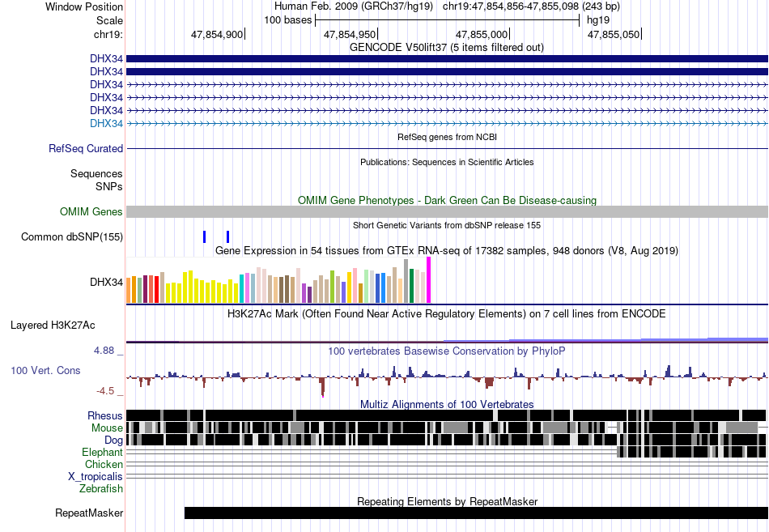The width and height of the screenshot is (769, 532).
Task: Open the RefSeq Curated track label
Action: (85, 148)
